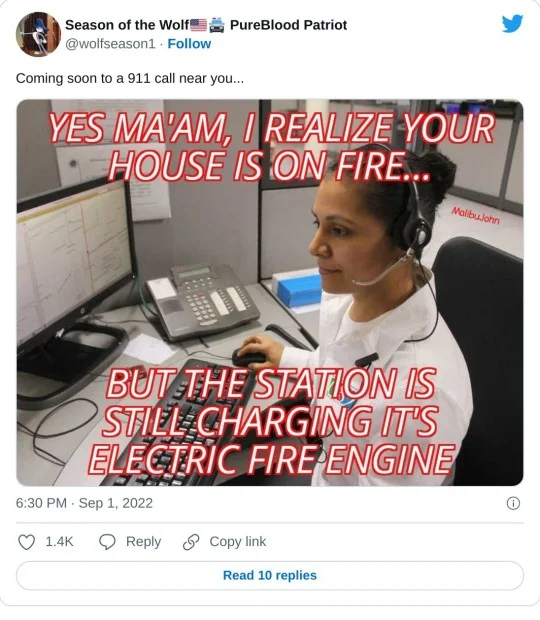The height and width of the screenshot is (620, 540).
Task: Click display name Season of the Wolf
Action: point(127,25)
